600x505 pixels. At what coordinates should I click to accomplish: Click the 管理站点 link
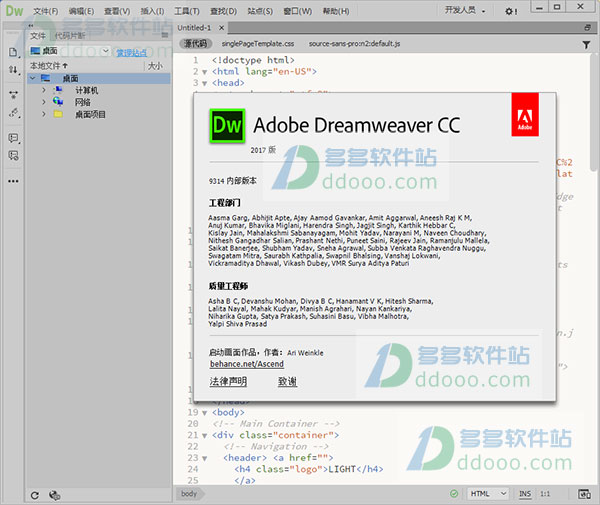click(131, 53)
